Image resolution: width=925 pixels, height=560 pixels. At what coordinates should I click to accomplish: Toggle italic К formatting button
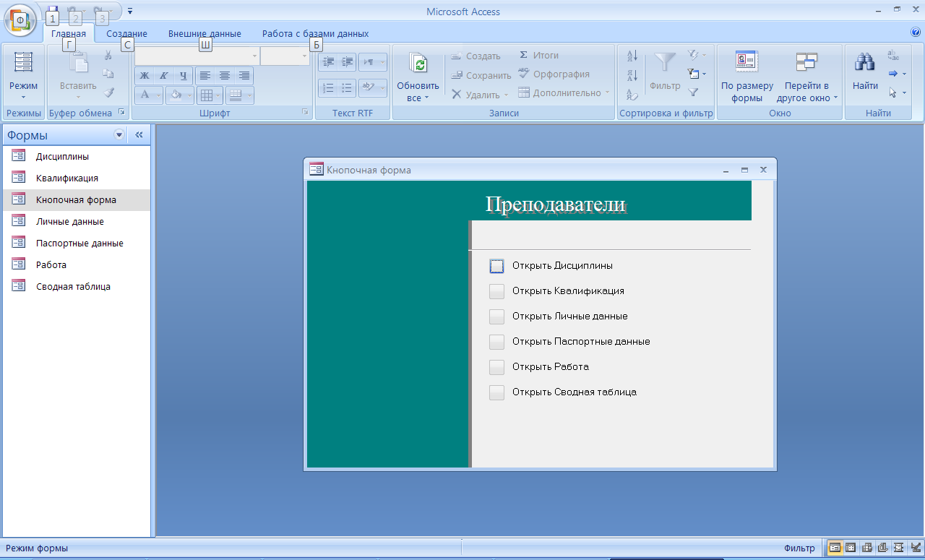(163, 76)
